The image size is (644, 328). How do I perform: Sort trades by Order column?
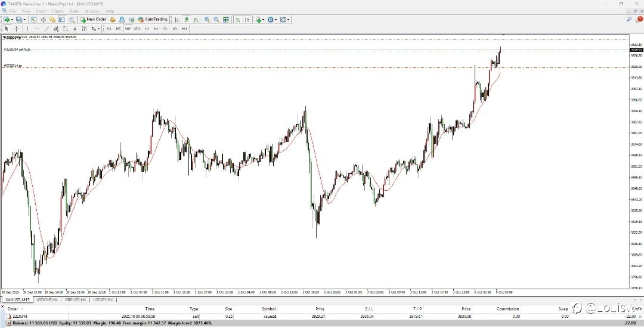point(13,309)
